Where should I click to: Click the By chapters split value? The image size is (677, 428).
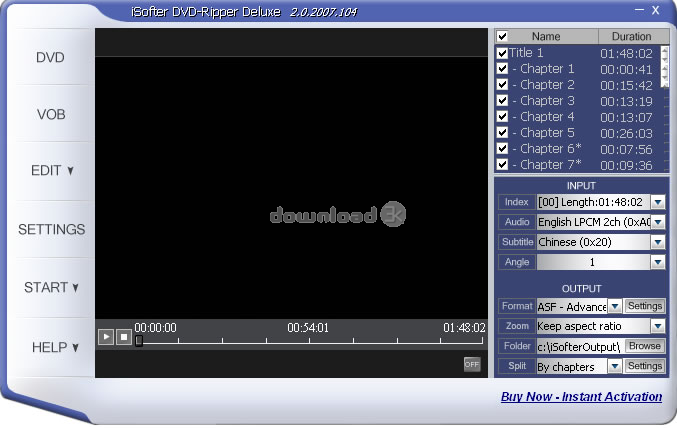click(572, 367)
